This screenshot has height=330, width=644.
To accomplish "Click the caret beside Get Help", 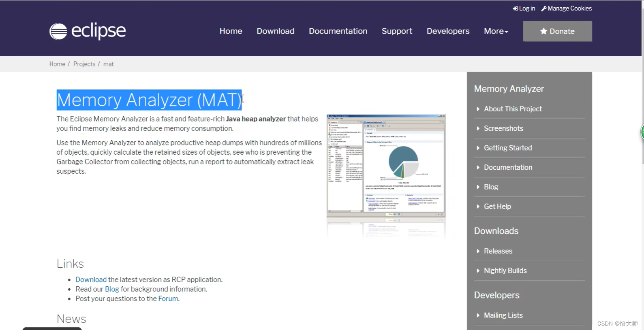I will [478, 206].
